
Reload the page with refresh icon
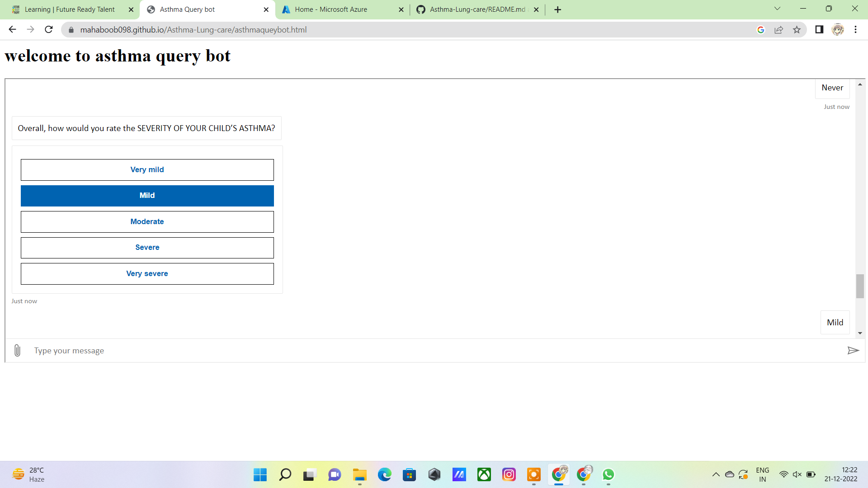tap(49, 30)
